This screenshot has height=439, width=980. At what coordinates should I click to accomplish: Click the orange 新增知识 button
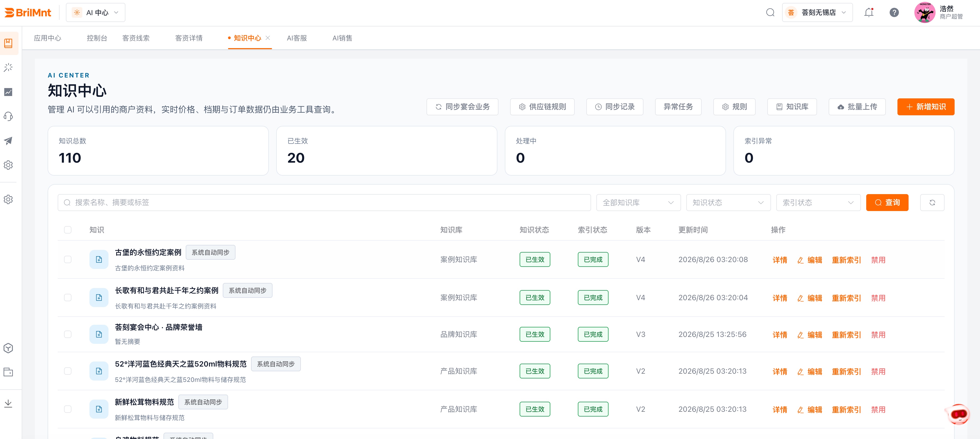point(925,107)
